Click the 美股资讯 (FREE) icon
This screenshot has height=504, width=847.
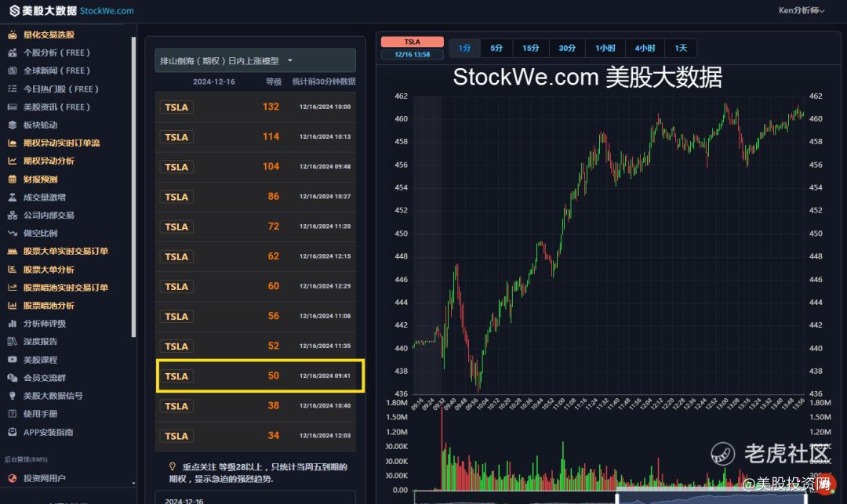pos(12,107)
